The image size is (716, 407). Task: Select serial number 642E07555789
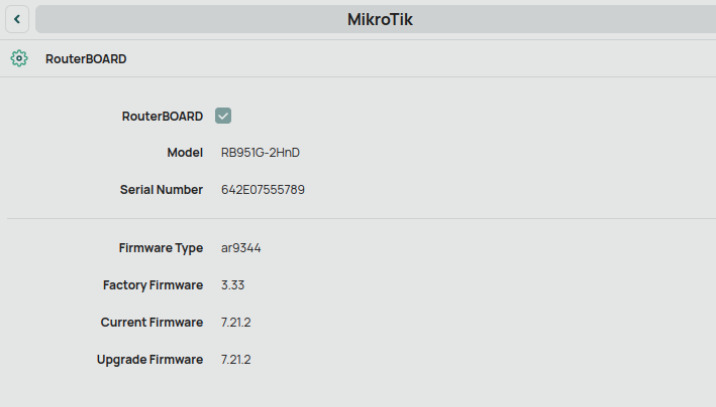coord(263,190)
